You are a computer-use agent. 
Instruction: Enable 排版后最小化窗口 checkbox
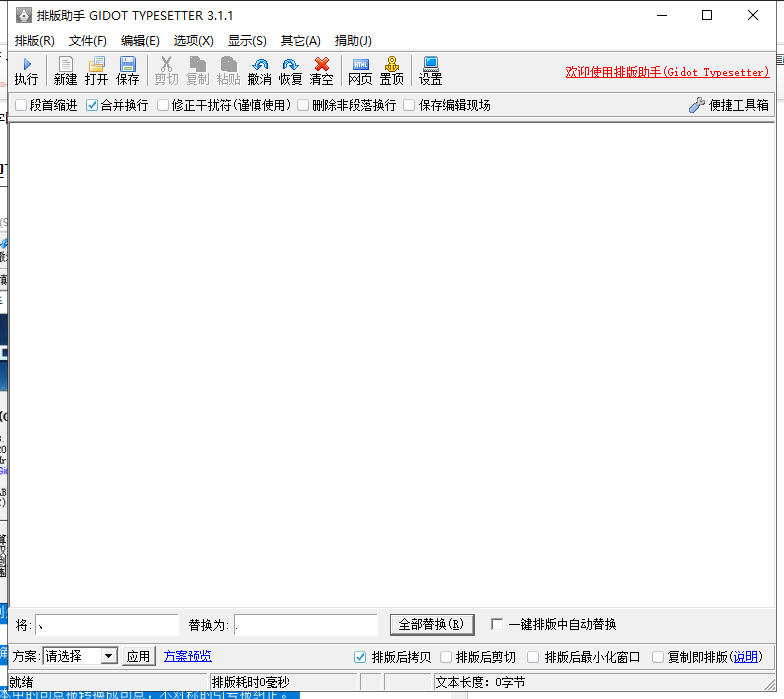click(534, 657)
